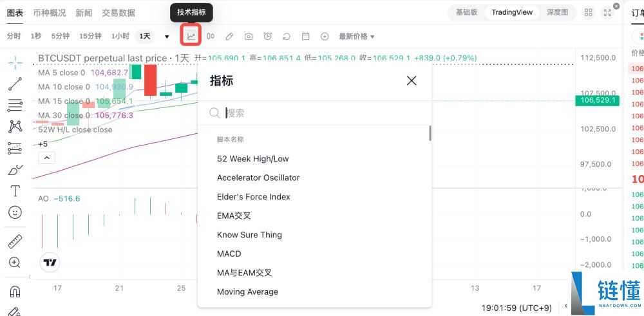Select the 1秒 interval

click(36, 36)
